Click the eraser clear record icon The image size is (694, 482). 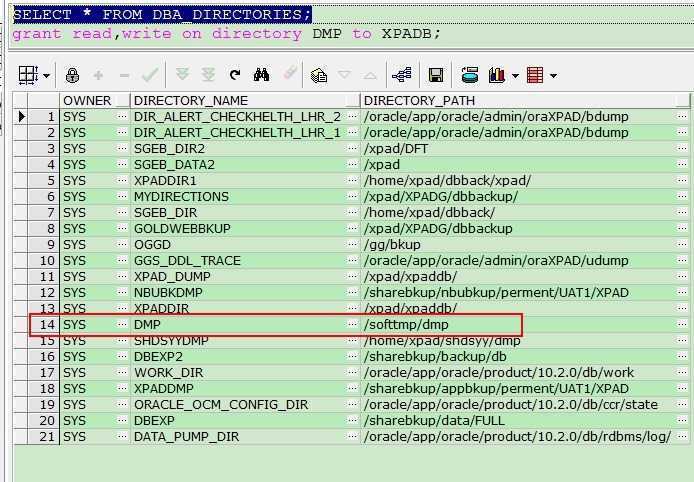[290, 73]
